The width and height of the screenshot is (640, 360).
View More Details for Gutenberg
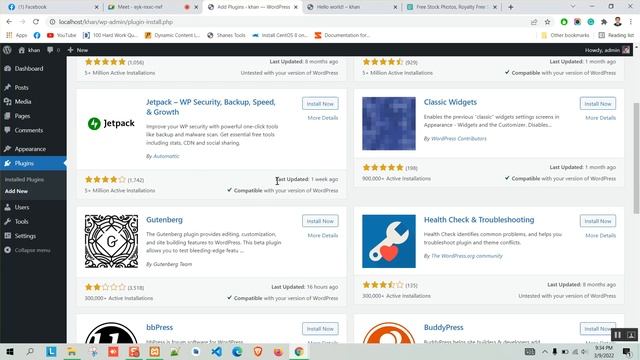(322, 236)
